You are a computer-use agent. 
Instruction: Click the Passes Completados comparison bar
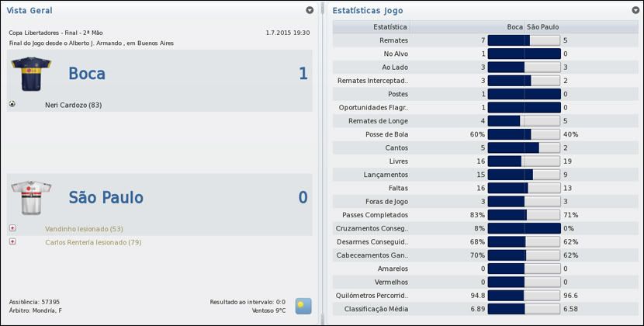(524, 215)
